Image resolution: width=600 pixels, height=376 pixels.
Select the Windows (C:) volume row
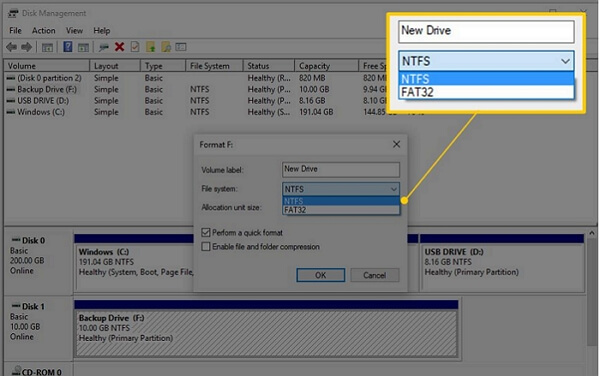coord(41,112)
